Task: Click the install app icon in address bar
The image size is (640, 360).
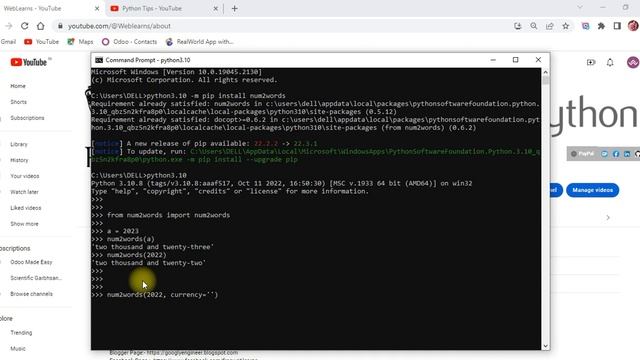Action: coord(518,26)
